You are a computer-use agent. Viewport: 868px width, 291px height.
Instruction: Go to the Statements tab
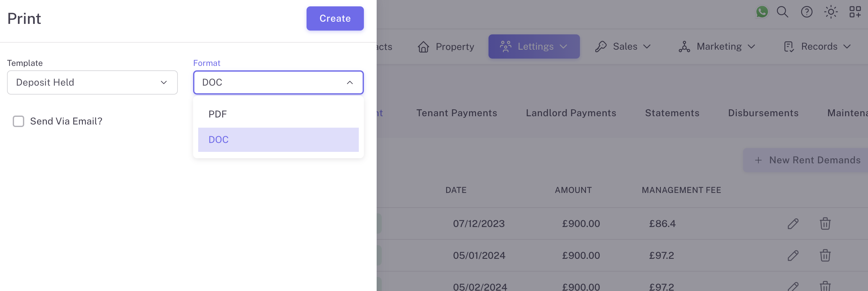point(672,113)
